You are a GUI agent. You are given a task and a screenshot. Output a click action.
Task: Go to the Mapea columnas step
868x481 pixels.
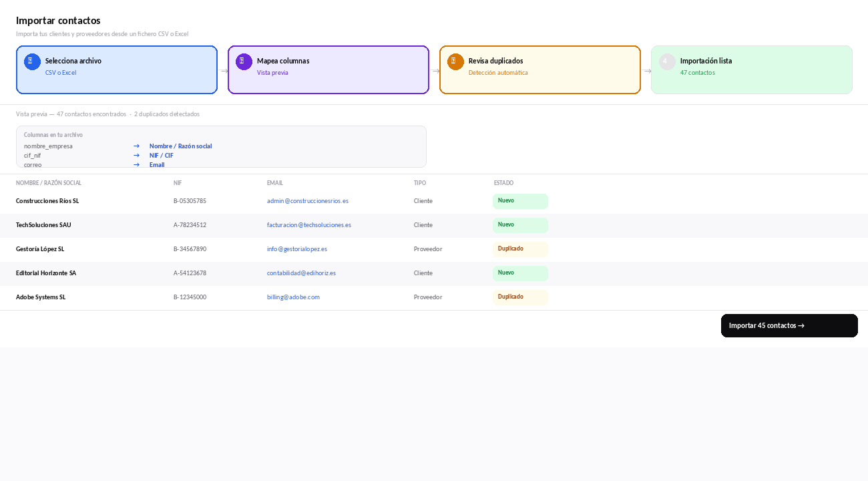coord(329,69)
